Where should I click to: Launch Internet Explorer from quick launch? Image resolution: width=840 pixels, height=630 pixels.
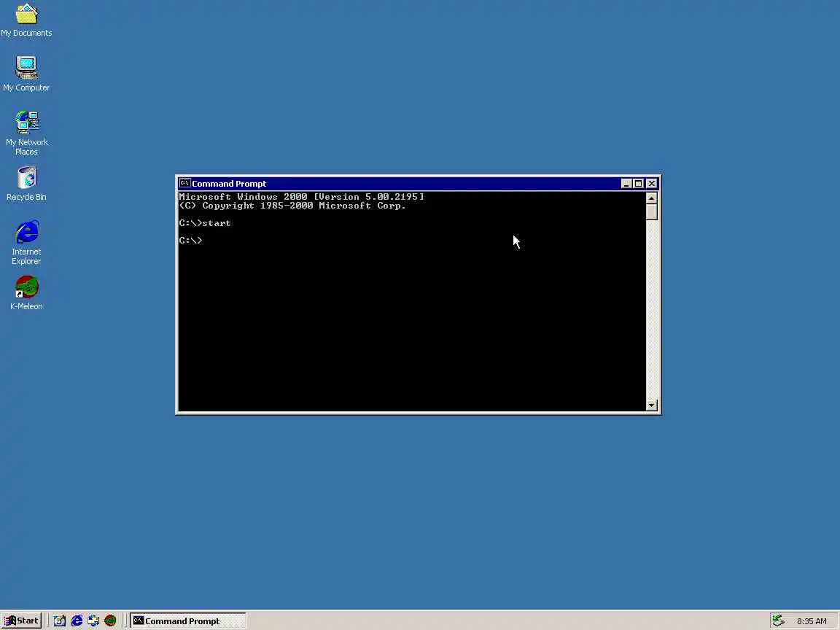77,621
